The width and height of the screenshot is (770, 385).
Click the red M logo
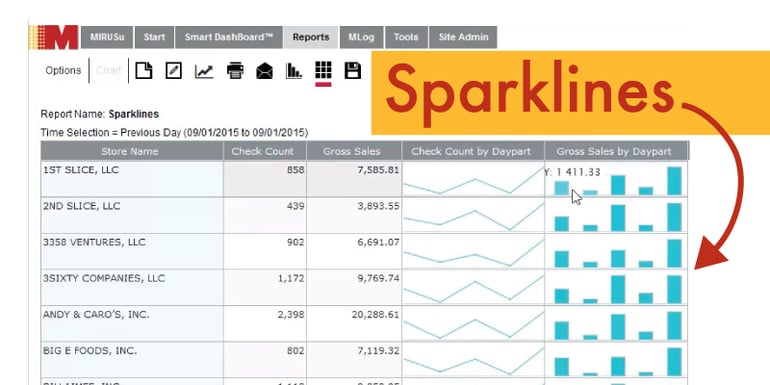click(x=54, y=37)
